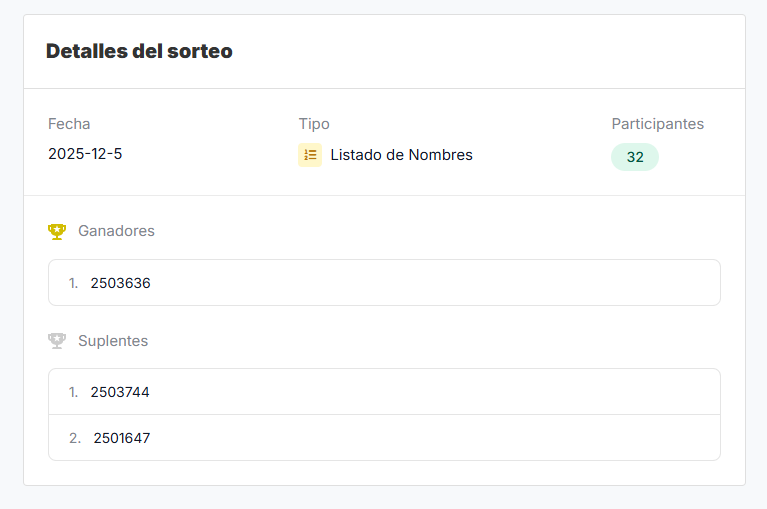Click the number 2 in substitutes list
The height and width of the screenshot is (509, 767).
point(75,438)
